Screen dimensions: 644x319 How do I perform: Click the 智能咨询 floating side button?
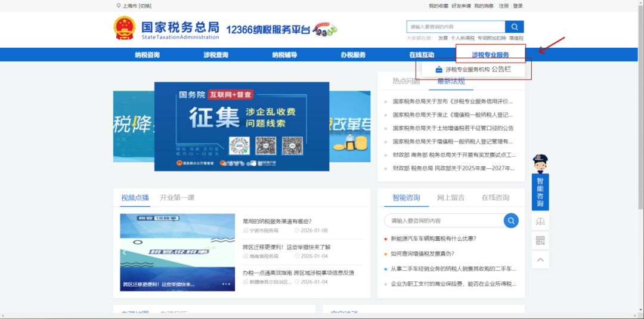click(x=540, y=192)
